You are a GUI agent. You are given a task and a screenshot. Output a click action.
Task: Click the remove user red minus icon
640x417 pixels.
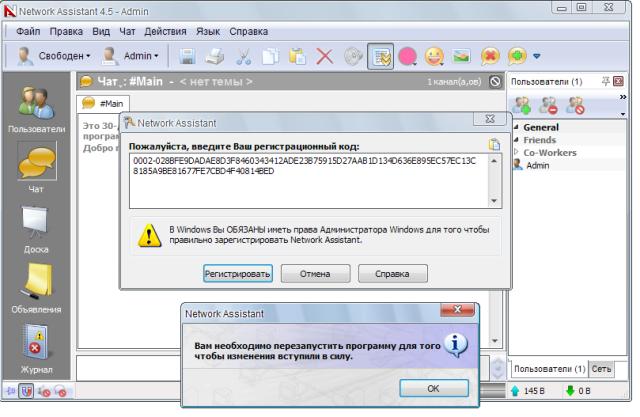pos(548,105)
